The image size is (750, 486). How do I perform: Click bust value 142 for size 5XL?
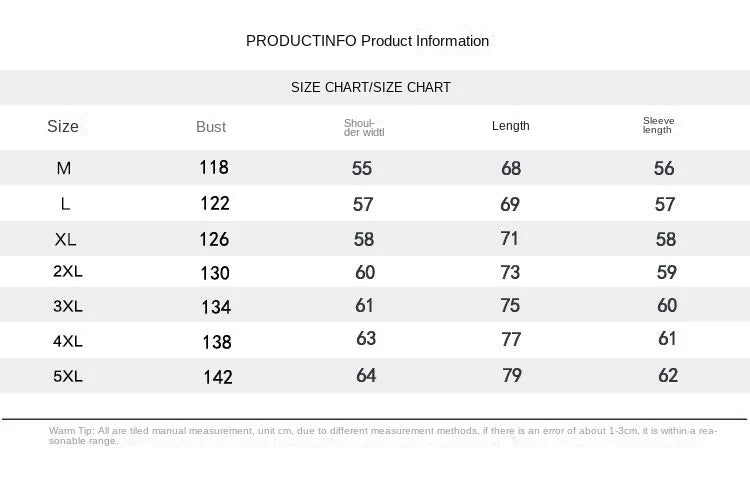click(x=217, y=377)
